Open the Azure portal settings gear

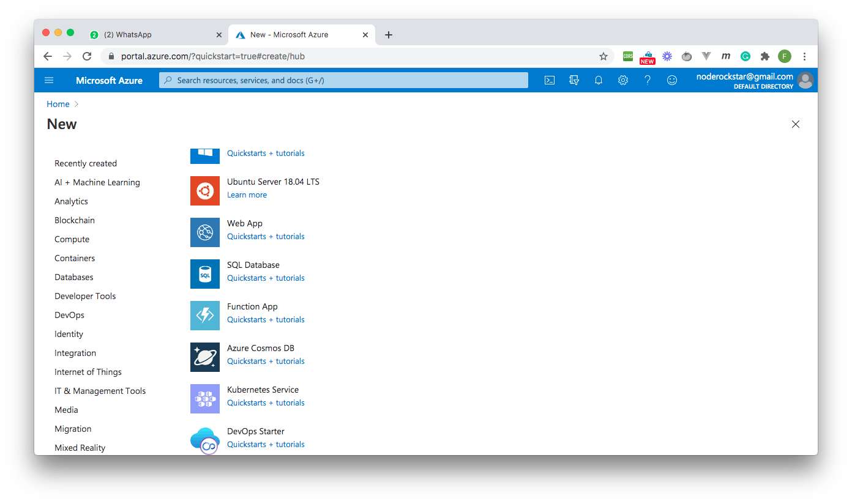click(x=622, y=80)
